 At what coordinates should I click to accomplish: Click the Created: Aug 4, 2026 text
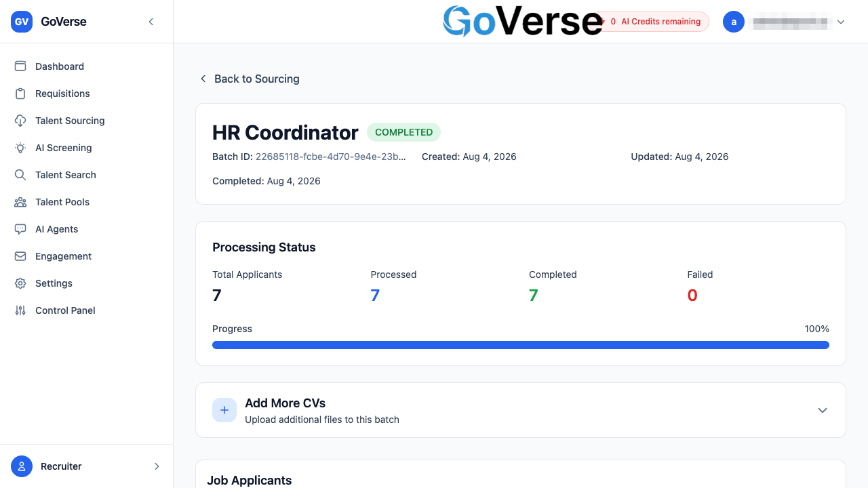[x=469, y=157]
